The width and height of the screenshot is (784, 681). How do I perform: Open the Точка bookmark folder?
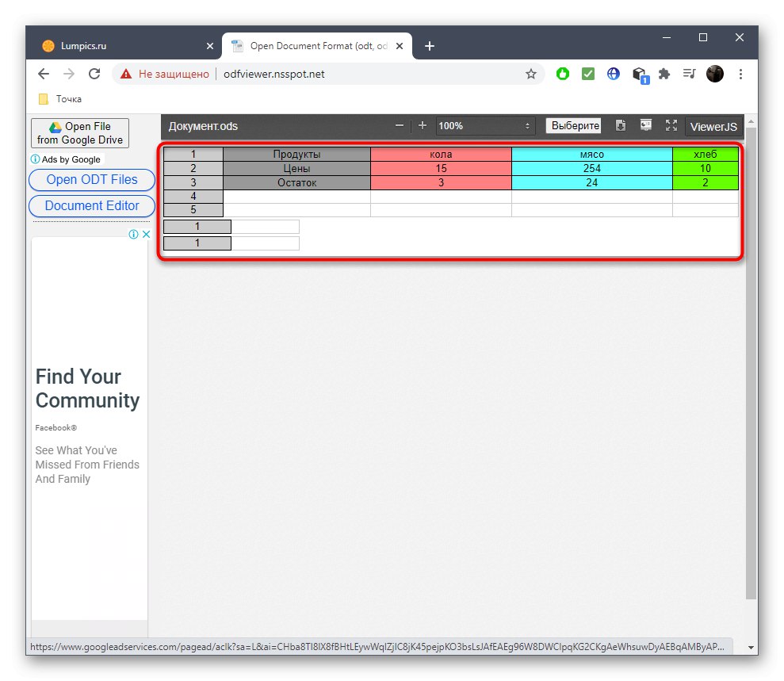(60, 99)
